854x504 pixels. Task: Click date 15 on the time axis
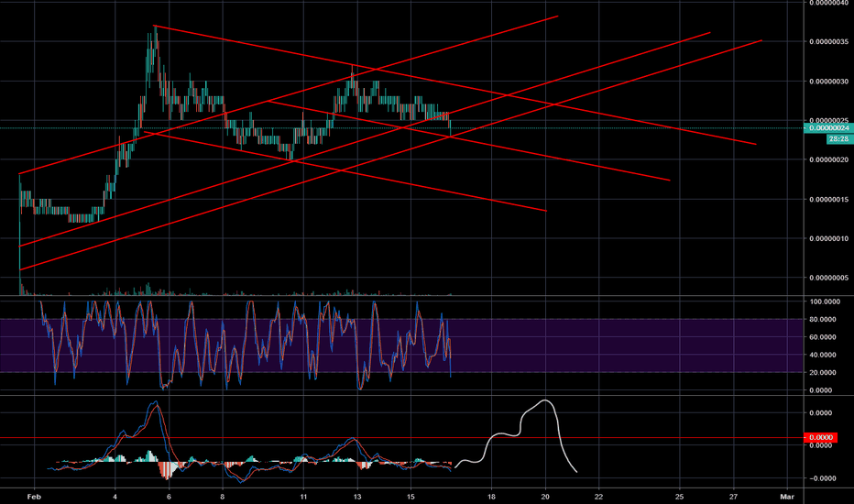click(411, 497)
